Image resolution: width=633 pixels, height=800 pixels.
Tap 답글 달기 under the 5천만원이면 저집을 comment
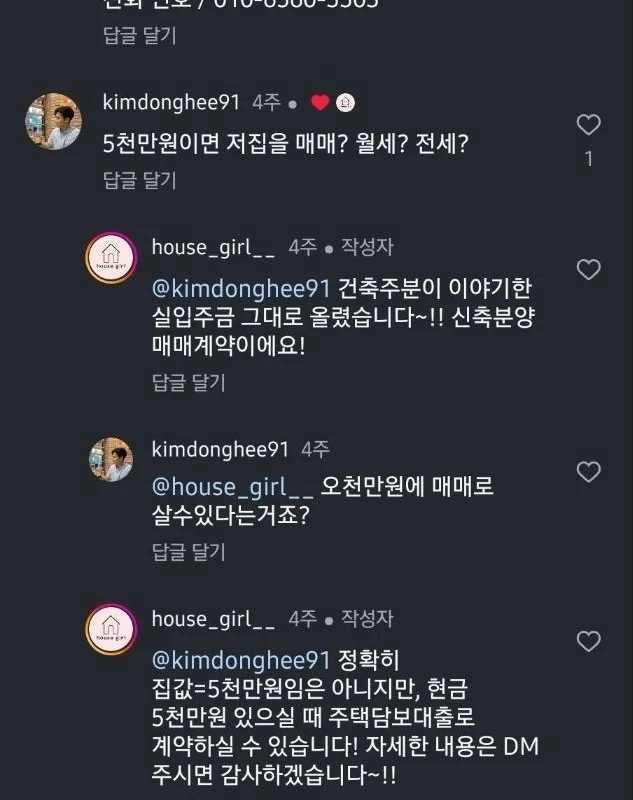pos(139,180)
